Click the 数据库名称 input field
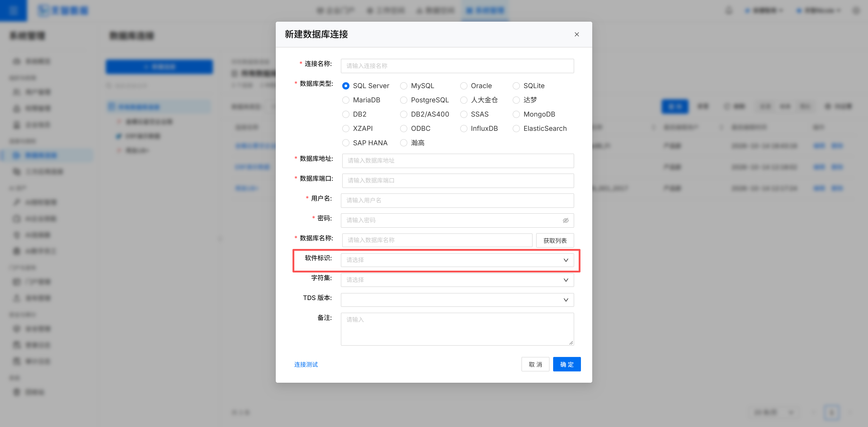This screenshot has width=868, height=427. 437,240
